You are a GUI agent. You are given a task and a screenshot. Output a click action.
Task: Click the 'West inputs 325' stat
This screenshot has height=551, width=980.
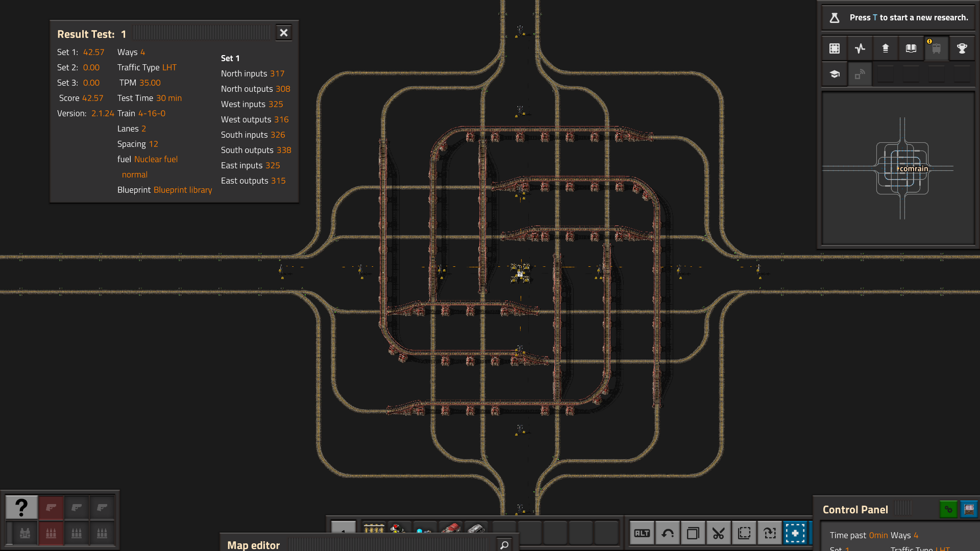tap(252, 104)
